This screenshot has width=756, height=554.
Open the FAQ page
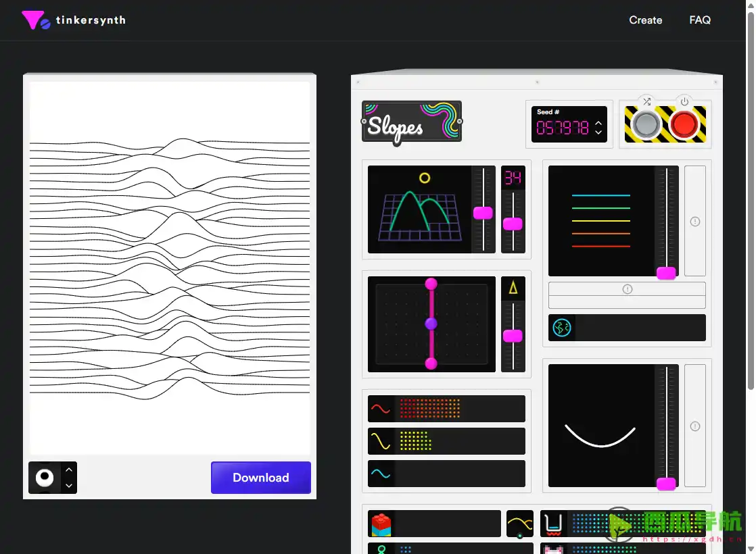click(699, 20)
